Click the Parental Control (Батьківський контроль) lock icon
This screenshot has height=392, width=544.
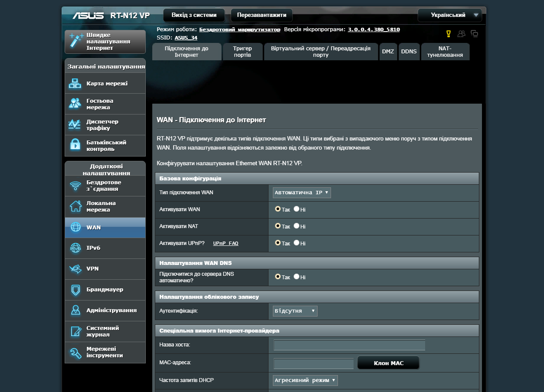coord(75,145)
